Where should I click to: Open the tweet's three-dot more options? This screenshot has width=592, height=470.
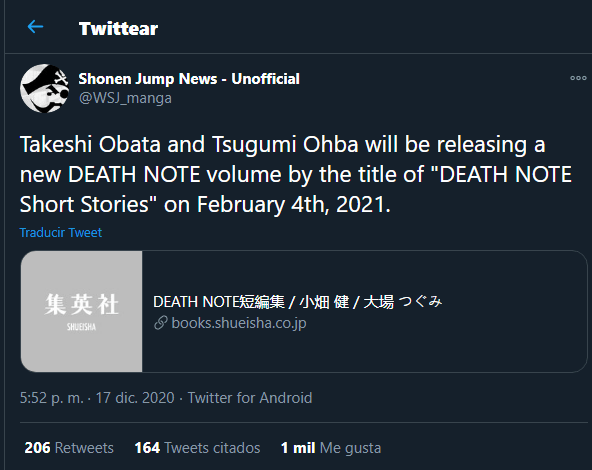(x=578, y=78)
